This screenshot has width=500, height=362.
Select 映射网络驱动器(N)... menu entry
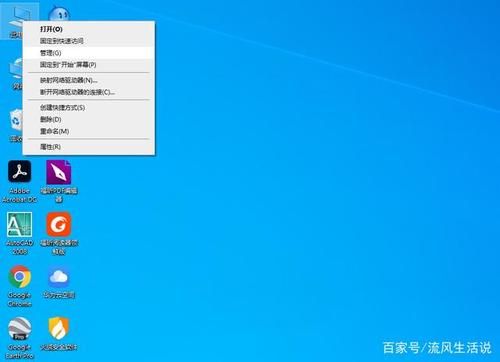click(88, 80)
